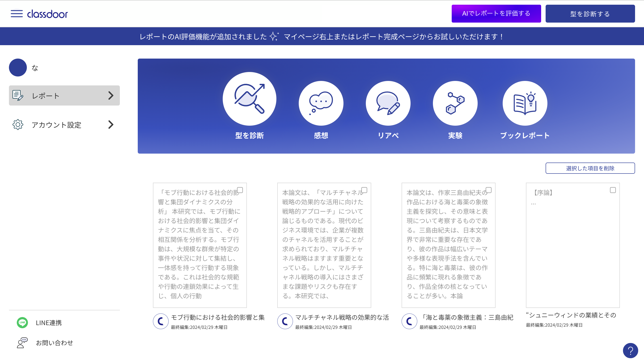Click the 型を診断 magnifier chart icon
Viewport: 644px width, 364px height.
249,99
